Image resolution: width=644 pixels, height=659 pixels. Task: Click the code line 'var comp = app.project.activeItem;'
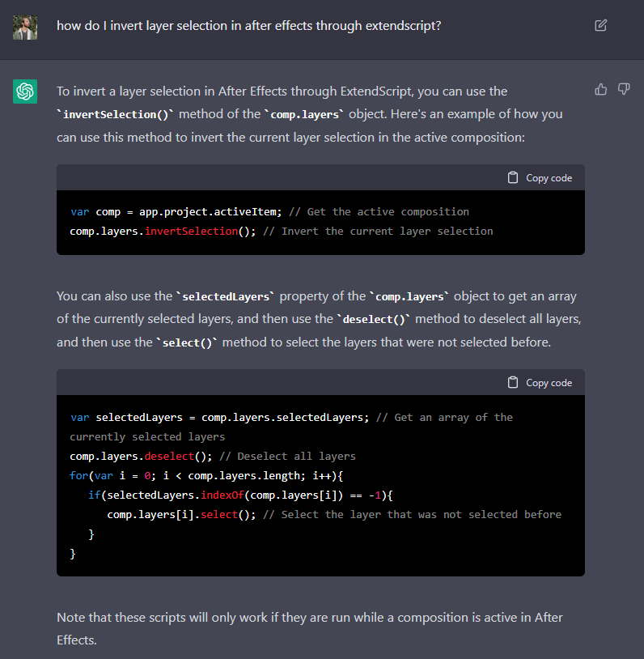tap(176, 212)
